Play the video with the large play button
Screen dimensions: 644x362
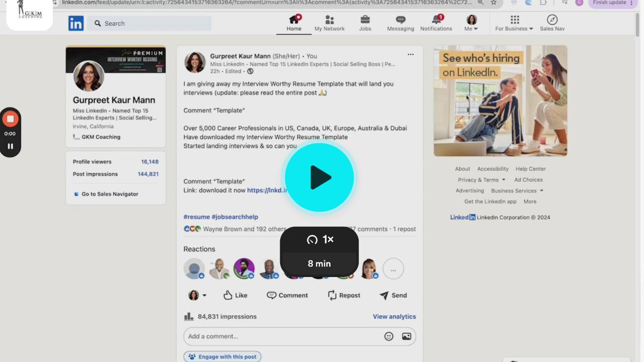(319, 177)
